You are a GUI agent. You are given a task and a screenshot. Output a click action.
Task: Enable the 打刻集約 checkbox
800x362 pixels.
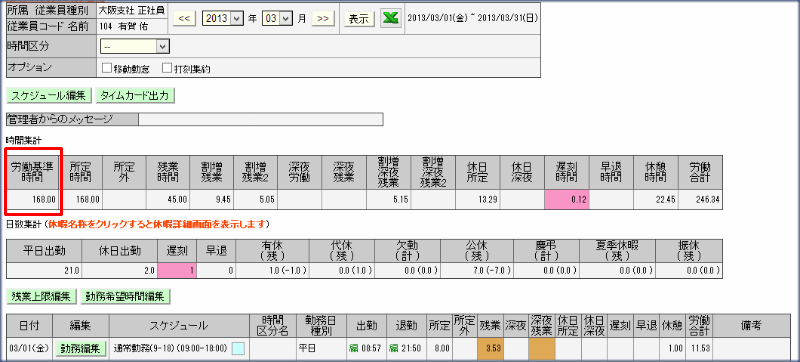(x=166, y=68)
